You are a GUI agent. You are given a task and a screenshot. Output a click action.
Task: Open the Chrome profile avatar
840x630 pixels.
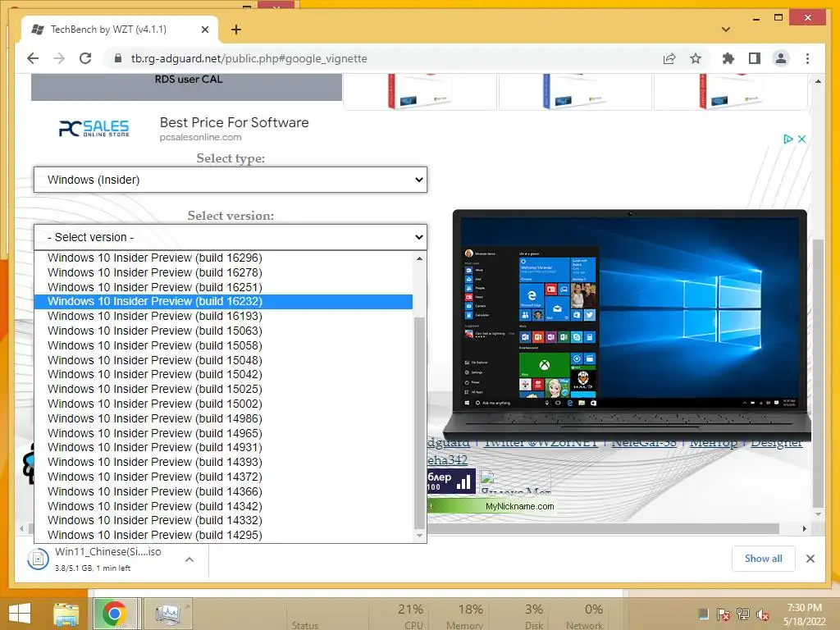pos(781,58)
